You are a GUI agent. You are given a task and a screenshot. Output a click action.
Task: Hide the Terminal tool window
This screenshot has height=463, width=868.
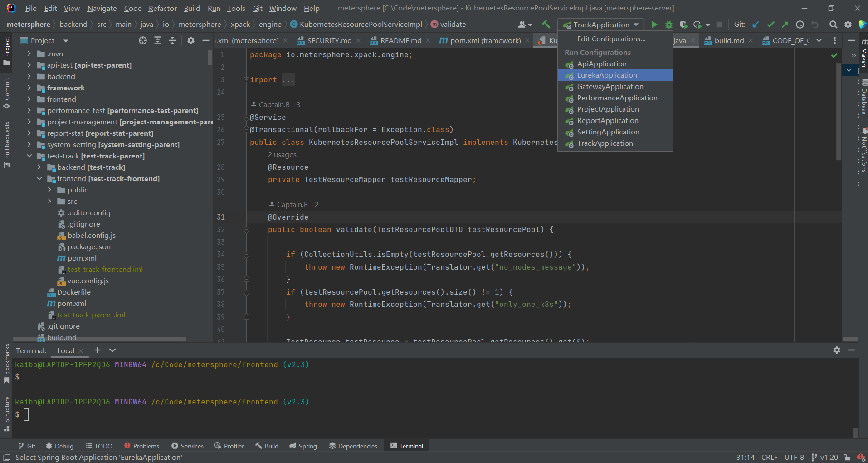tap(852, 350)
